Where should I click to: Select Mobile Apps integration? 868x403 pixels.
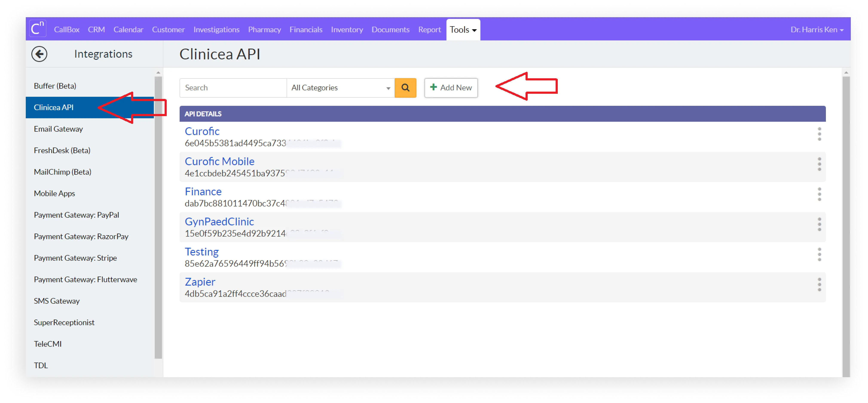(x=90, y=194)
